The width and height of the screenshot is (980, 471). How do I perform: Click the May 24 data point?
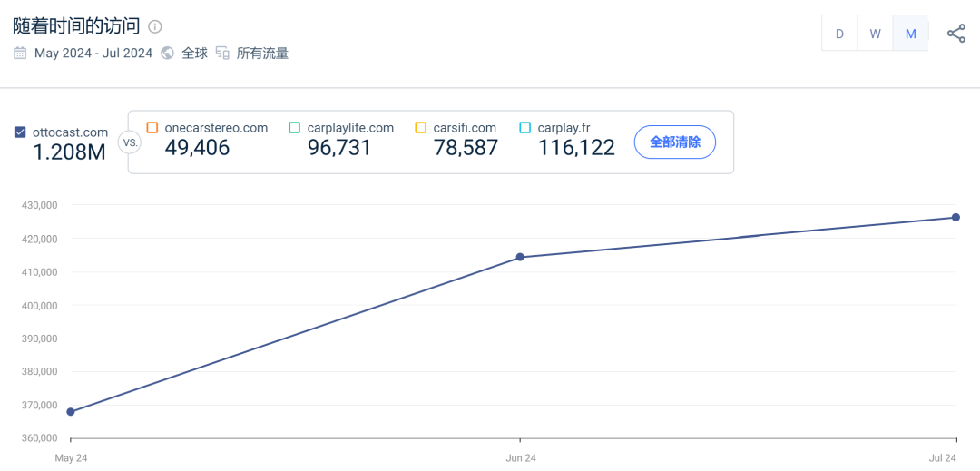coord(71,411)
